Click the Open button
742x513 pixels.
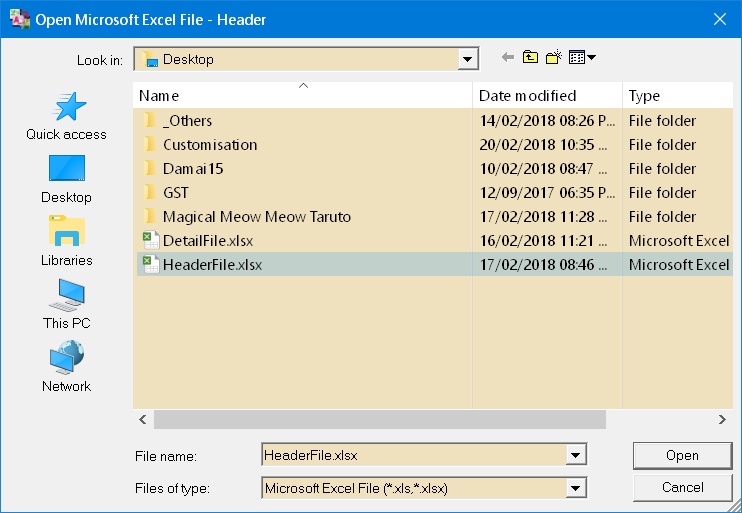click(682, 456)
